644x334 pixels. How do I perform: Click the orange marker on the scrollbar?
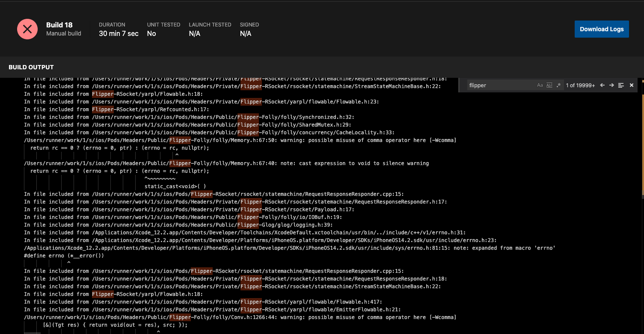click(642, 81)
